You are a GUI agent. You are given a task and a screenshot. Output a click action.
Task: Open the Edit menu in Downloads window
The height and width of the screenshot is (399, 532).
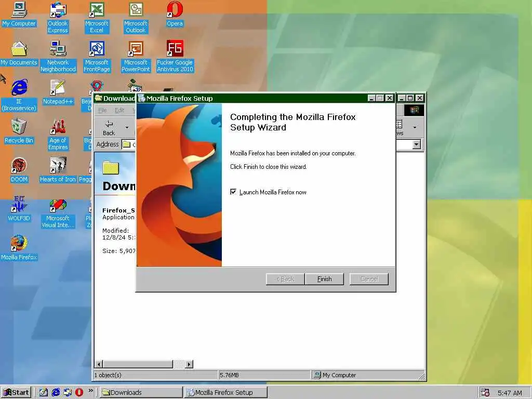pyautogui.click(x=119, y=110)
